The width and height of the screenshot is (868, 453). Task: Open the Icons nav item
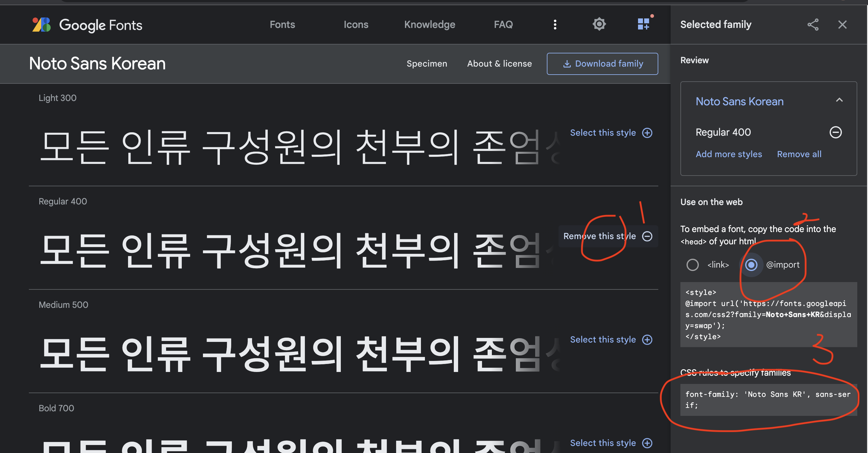coord(356,25)
